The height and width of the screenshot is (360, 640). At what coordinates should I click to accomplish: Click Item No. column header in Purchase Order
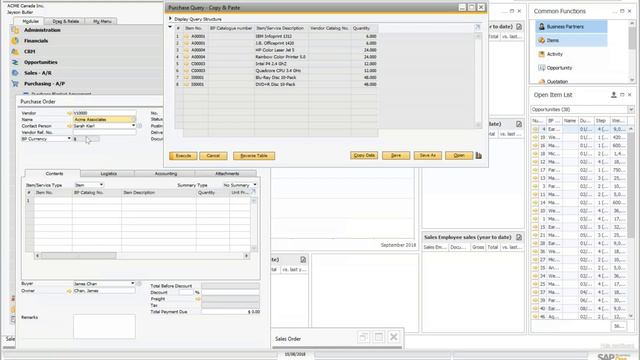[53, 193]
